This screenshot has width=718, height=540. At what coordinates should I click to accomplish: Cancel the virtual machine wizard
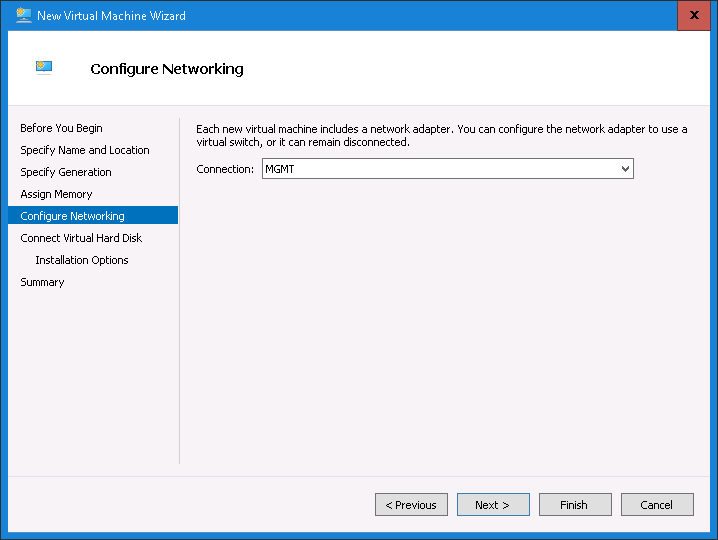click(x=657, y=505)
